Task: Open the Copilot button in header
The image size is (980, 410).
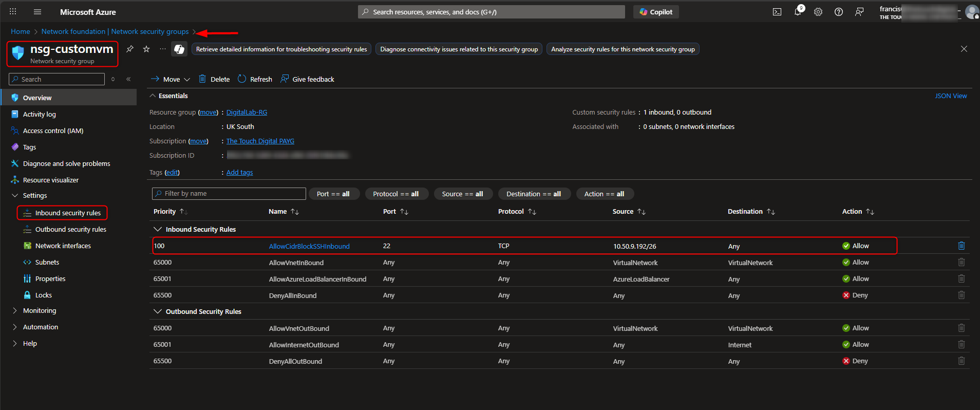Action: pos(656,12)
